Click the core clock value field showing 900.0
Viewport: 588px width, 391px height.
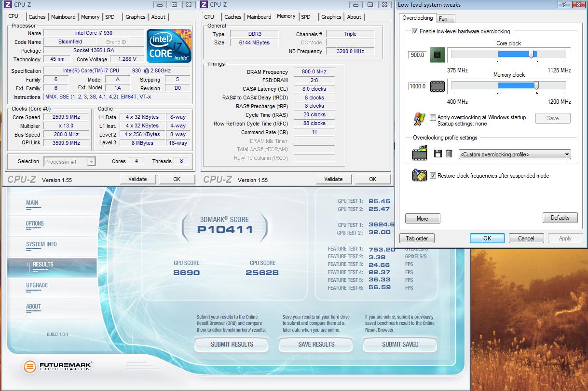[x=417, y=55]
